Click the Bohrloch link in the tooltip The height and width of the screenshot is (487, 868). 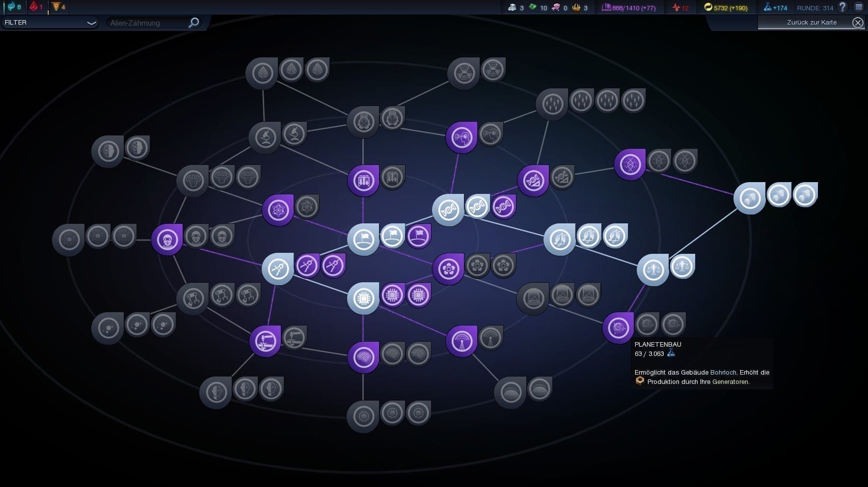coord(723,373)
